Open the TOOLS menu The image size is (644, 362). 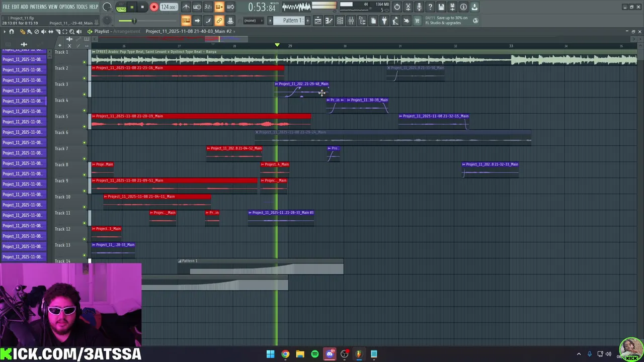pyautogui.click(x=82, y=7)
